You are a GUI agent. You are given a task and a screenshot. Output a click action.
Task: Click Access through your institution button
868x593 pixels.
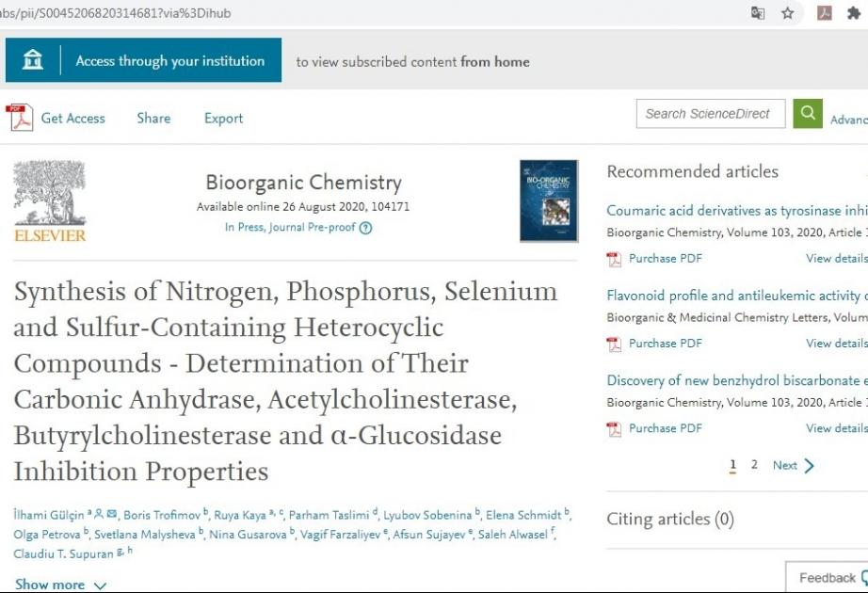pyautogui.click(x=143, y=60)
